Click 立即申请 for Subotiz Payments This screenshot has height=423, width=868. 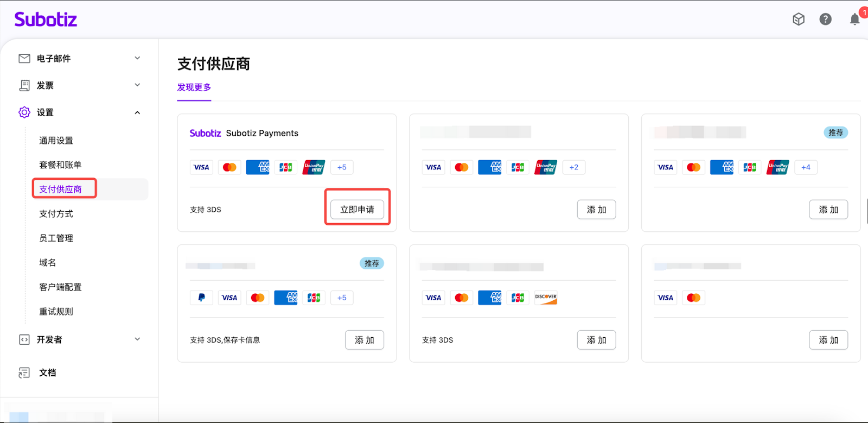point(357,210)
